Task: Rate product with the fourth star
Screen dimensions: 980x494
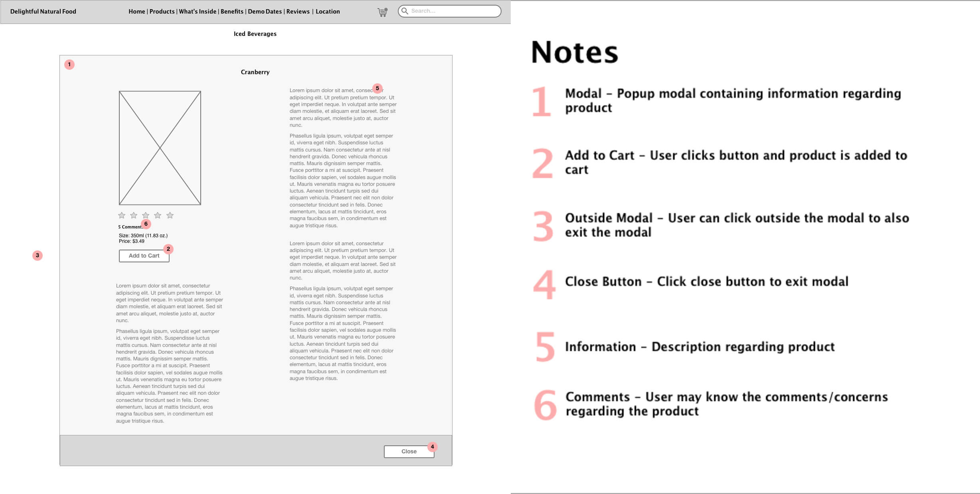Action: 158,215
